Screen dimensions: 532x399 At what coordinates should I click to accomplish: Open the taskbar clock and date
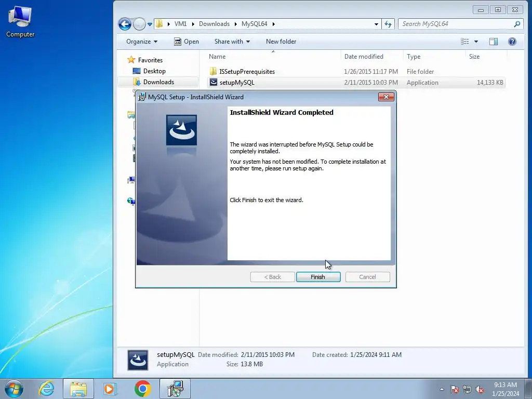[x=506, y=389]
